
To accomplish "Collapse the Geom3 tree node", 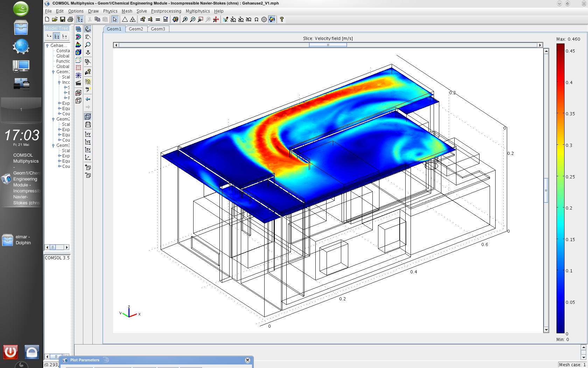I will (x=53, y=145).
